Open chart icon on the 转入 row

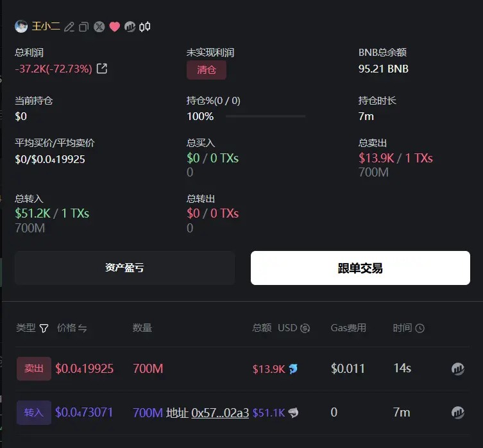(458, 413)
